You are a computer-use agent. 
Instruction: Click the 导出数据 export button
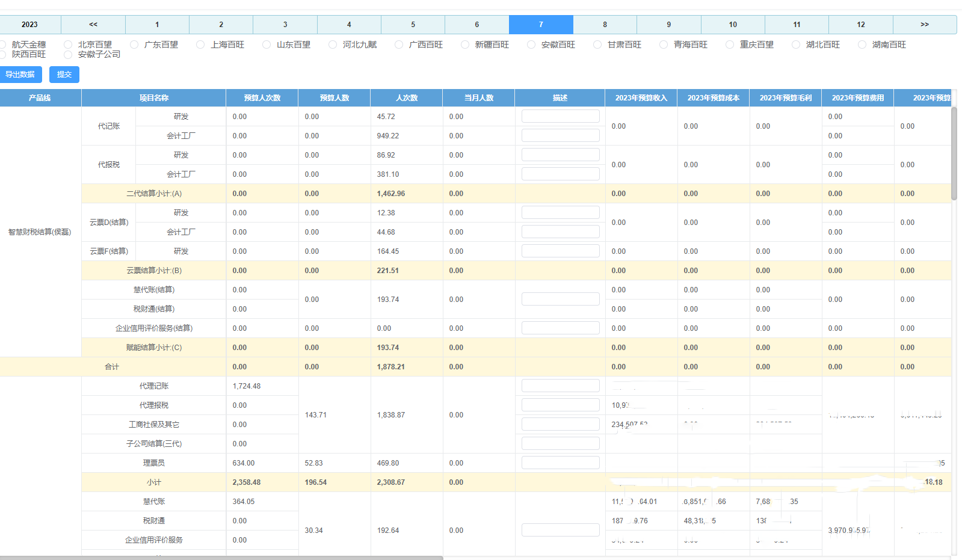point(20,75)
